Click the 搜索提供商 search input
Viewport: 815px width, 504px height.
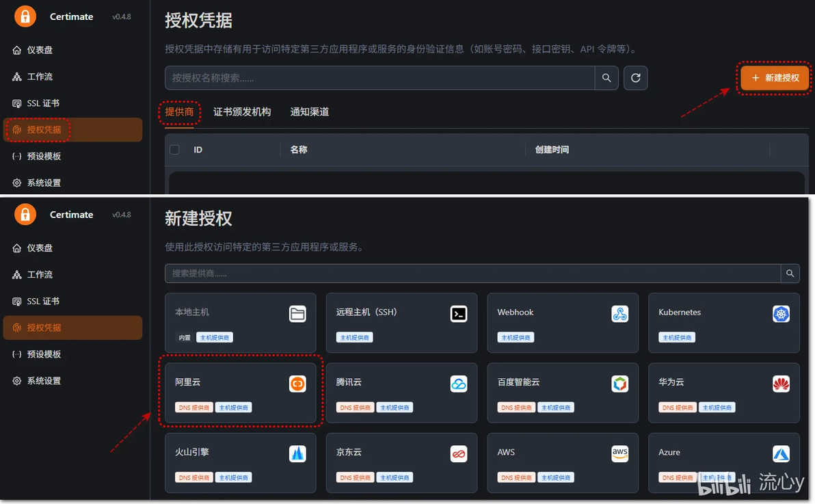click(472, 274)
